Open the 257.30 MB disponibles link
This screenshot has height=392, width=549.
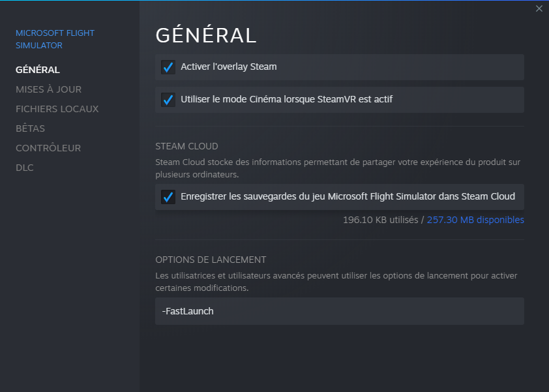(475, 220)
